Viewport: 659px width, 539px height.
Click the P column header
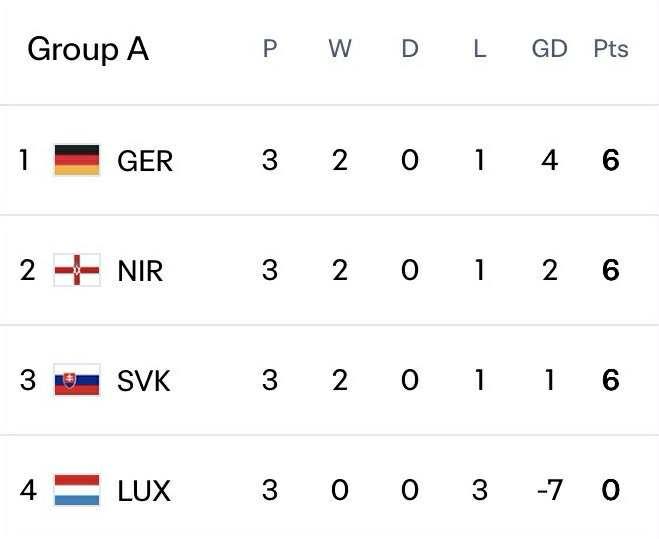(x=269, y=49)
